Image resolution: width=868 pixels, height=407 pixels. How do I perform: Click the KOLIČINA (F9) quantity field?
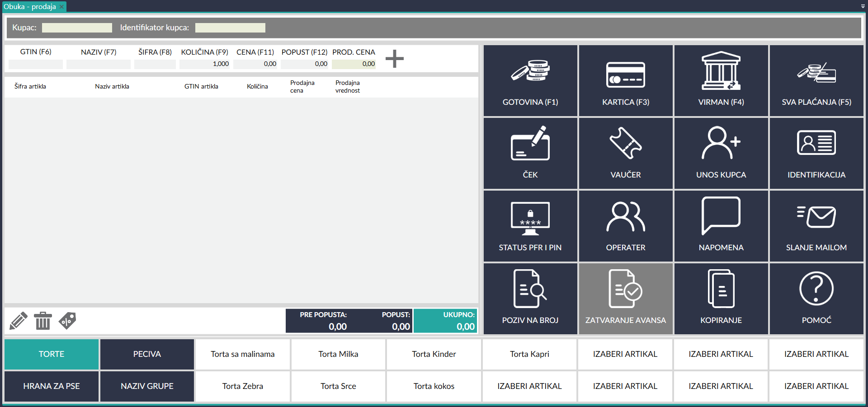tap(205, 64)
